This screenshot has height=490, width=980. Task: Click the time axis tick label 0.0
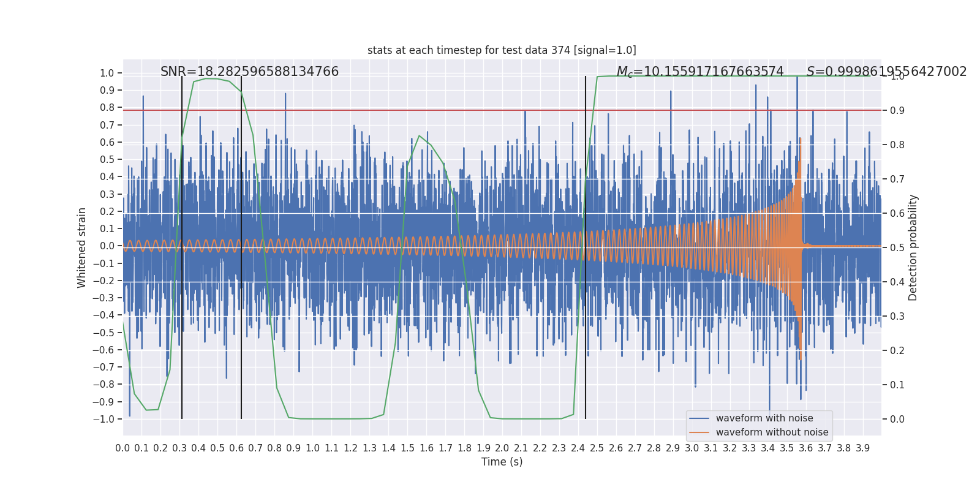[123, 448]
